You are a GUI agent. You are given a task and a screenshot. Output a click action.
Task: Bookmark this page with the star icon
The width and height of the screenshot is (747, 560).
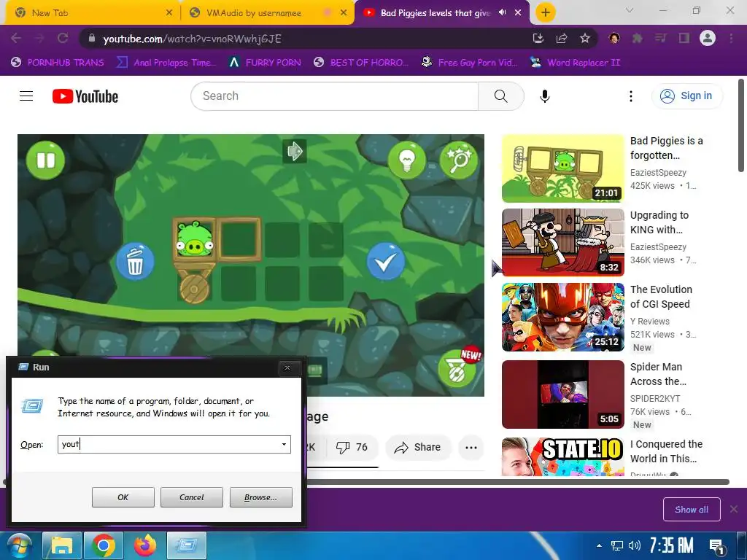(x=585, y=38)
